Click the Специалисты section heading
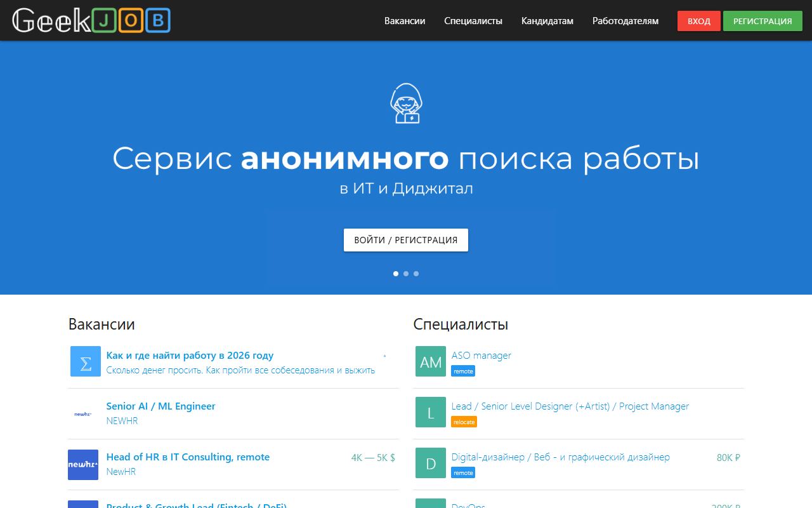The height and width of the screenshot is (508, 812). [461, 324]
